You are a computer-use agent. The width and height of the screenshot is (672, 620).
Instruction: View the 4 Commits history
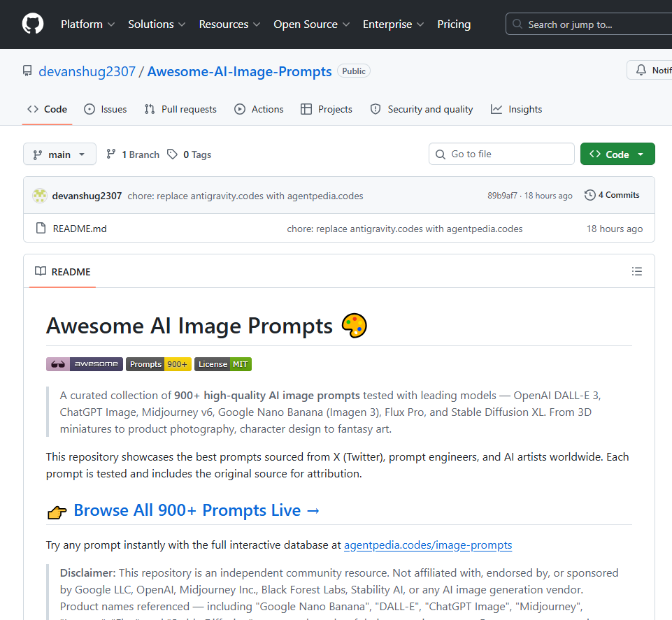click(612, 195)
